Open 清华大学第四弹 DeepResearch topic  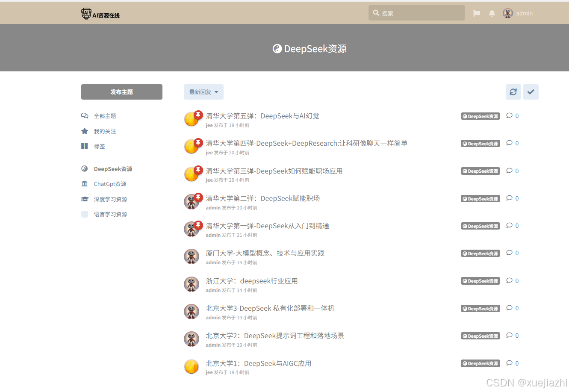[x=307, y=143]
